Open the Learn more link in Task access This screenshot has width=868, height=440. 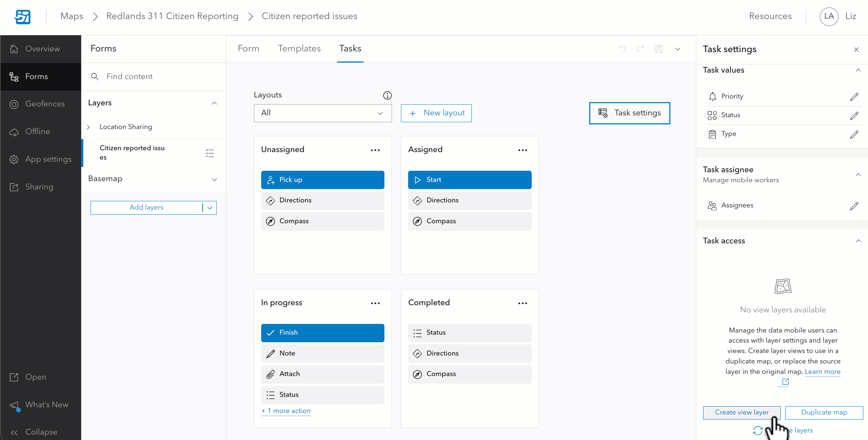[x=823, y=372]
